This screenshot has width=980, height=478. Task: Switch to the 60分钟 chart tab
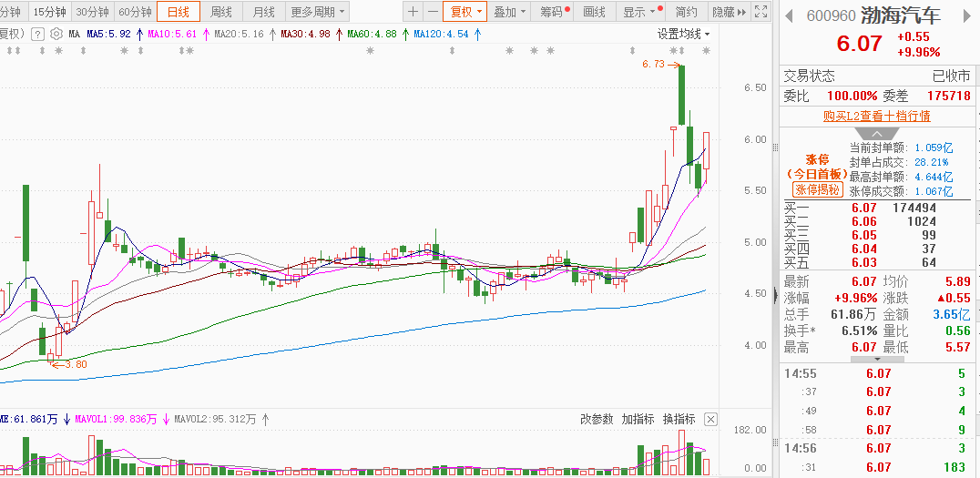pyautogui.click(x=135, y=11)
